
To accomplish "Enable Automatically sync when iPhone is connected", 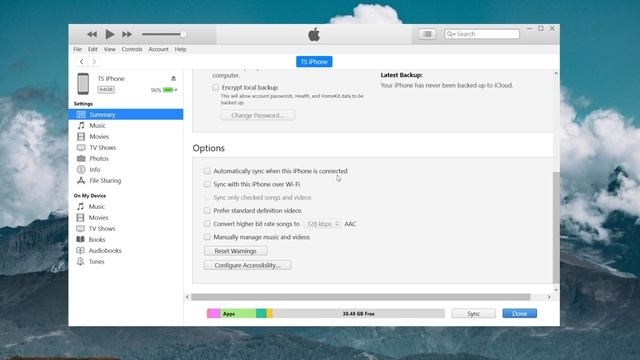I will [x=207, y=171].
